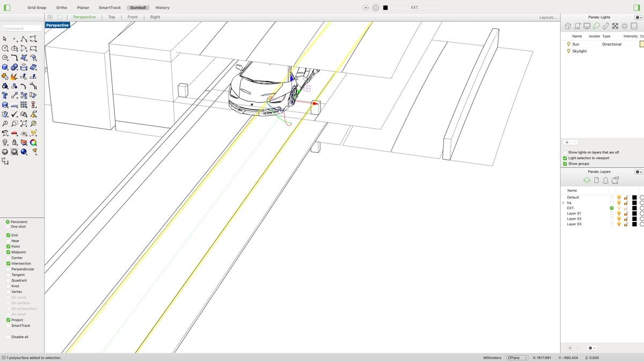
Task: Select the control point Curve tool
Action: click(x=33, y=39)
